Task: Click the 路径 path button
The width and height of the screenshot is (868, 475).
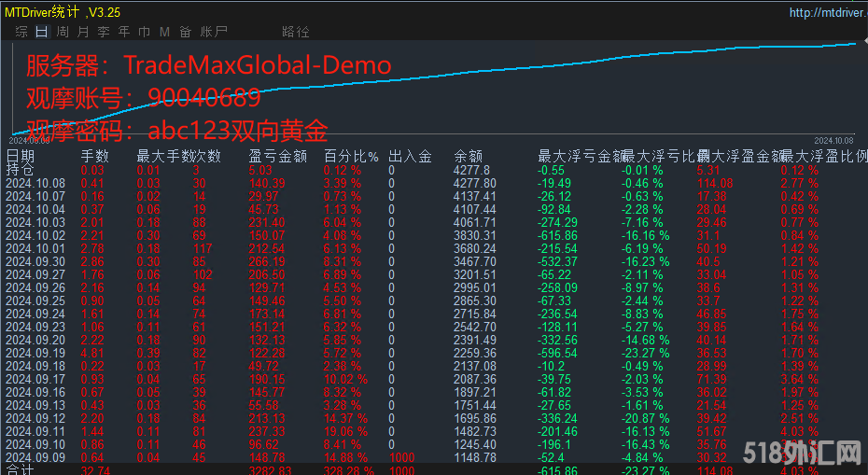Action: click(295, 32)
